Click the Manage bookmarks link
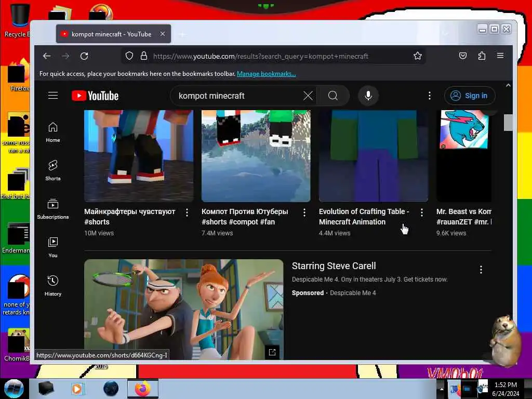The width and height of the screenshot is (532, 399). tap(267, 74)
